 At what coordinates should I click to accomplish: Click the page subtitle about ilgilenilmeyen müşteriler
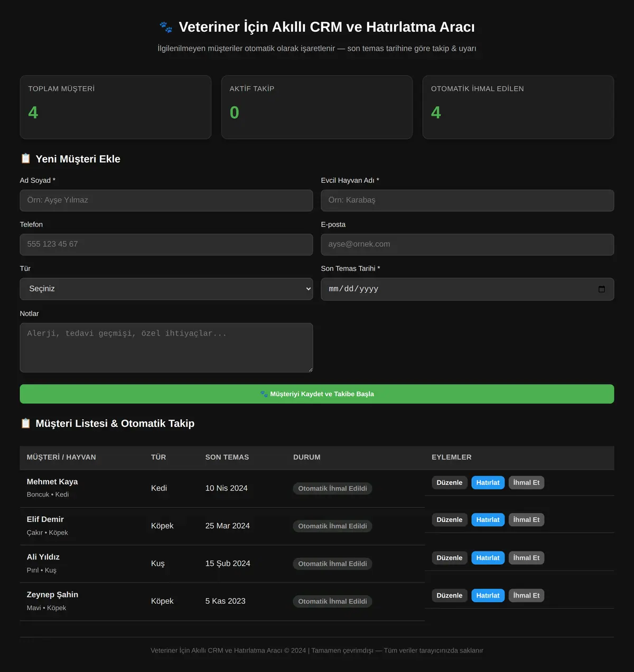317,49
